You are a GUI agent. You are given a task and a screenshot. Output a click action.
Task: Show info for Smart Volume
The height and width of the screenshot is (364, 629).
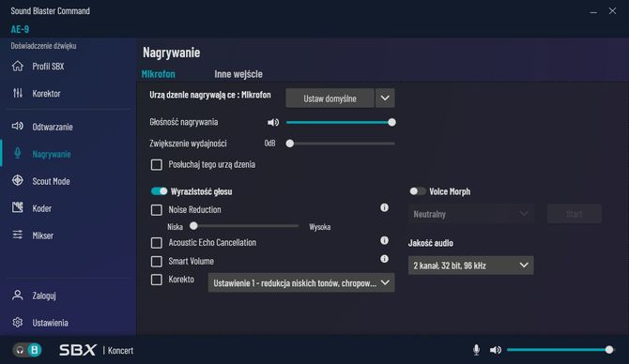click(x=384, y=259)
